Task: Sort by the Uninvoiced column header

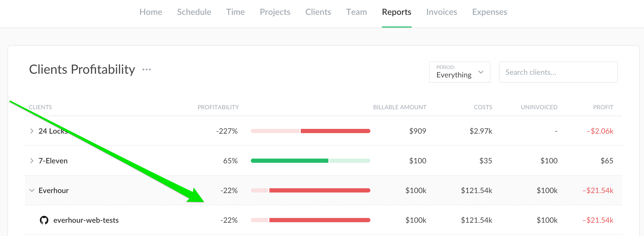Action: click(539, 107)
